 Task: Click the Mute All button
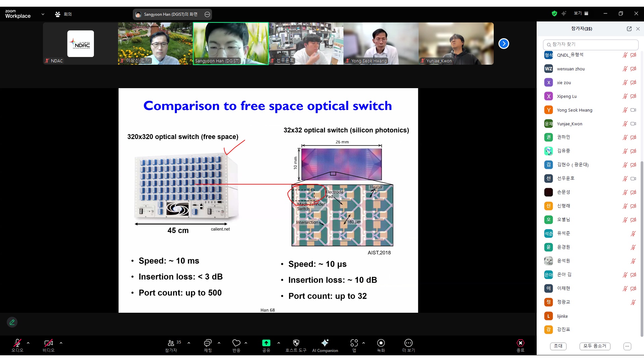tap(595, 346)
